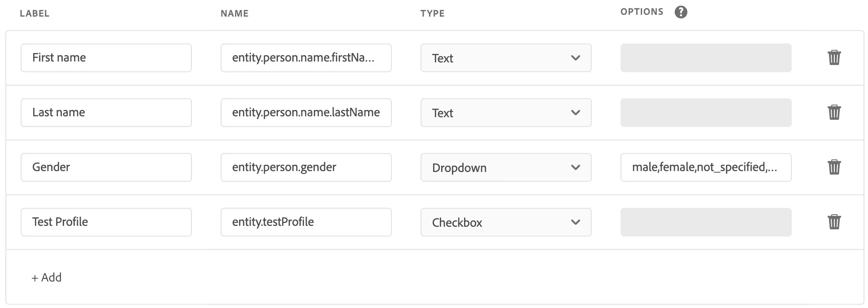The width and height of the screenshot is (868, 308).
Task: Edit the entity.person.gender name field
Action: [306, 167]
